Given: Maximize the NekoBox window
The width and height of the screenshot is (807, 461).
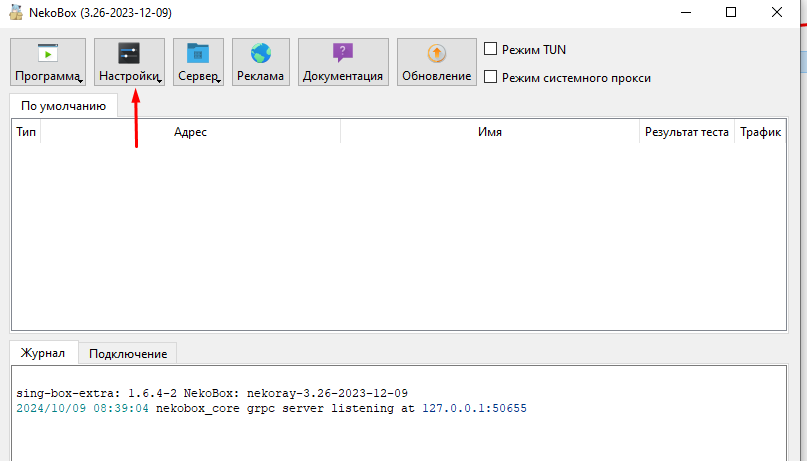Looking at the screenshot, I should [731, 12].
